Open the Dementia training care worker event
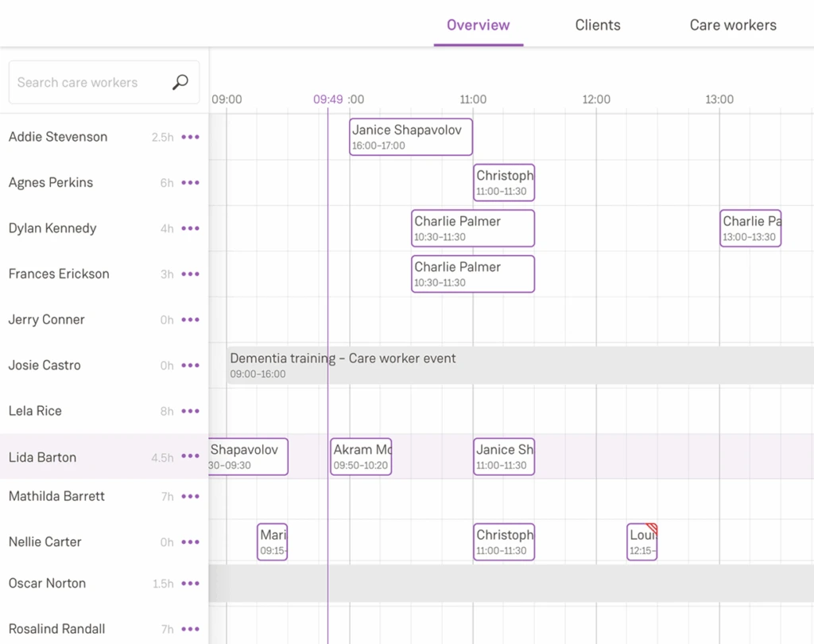 pos(477,365)
